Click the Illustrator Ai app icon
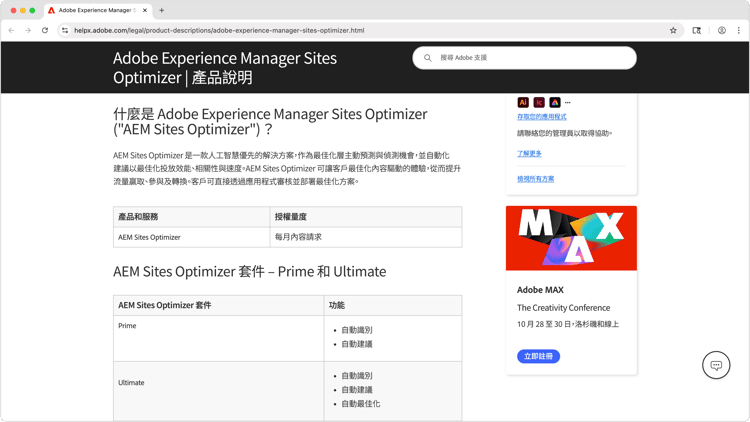The image size is (750, 422). (523, 102)
